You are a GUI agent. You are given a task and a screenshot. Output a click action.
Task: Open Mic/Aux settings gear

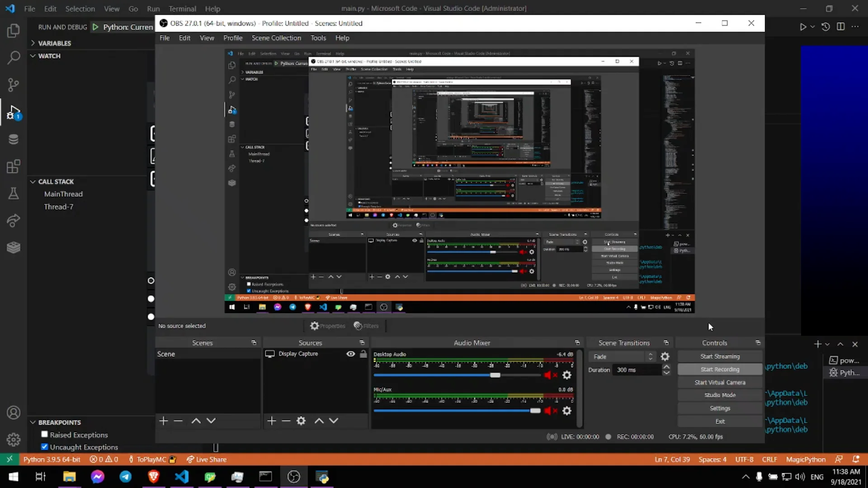tap(566, 411)
